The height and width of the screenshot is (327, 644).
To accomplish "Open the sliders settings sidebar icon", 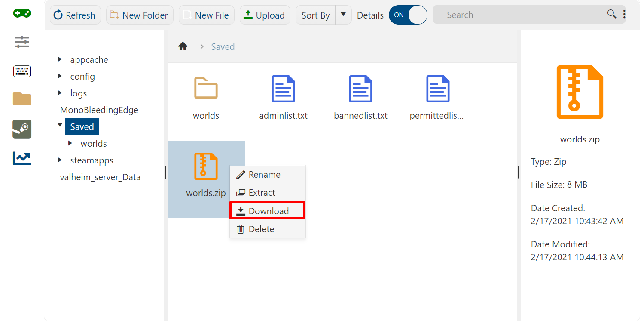I will tap(22, 42).
